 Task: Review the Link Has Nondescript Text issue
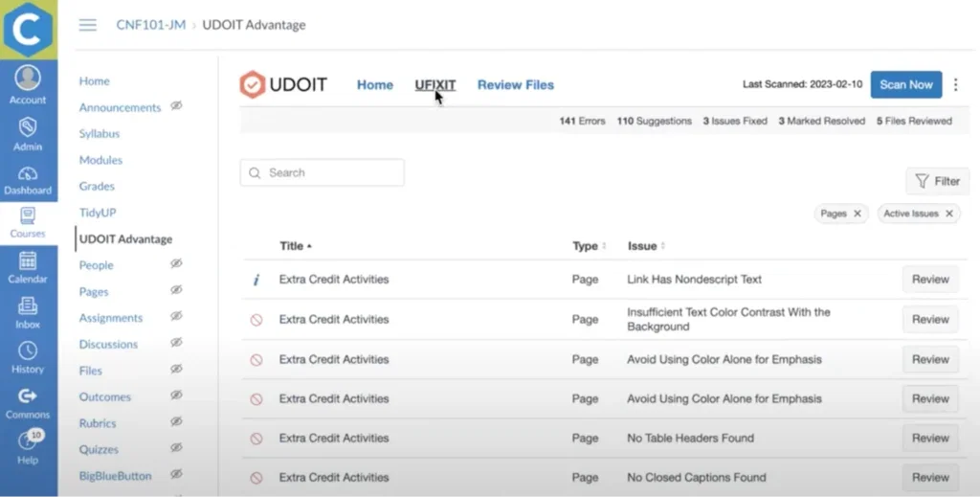tap(929, 280)
